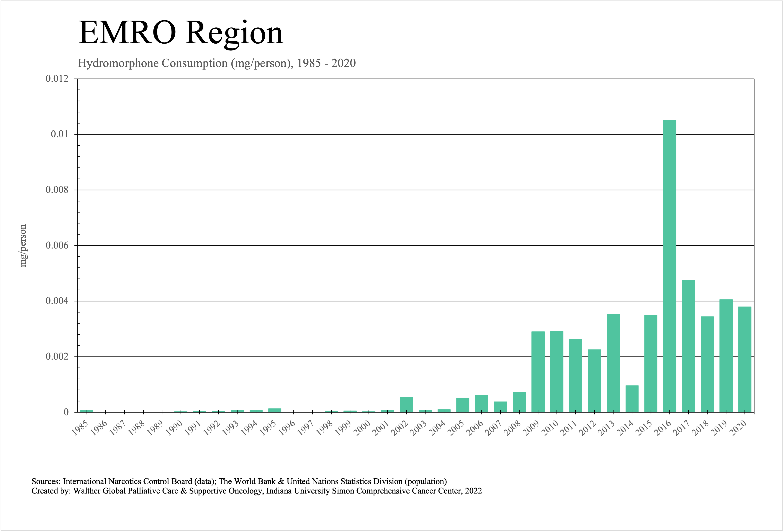Click the Sources citation line
Screen dimensions: 784x532
[x=239, y=481]
